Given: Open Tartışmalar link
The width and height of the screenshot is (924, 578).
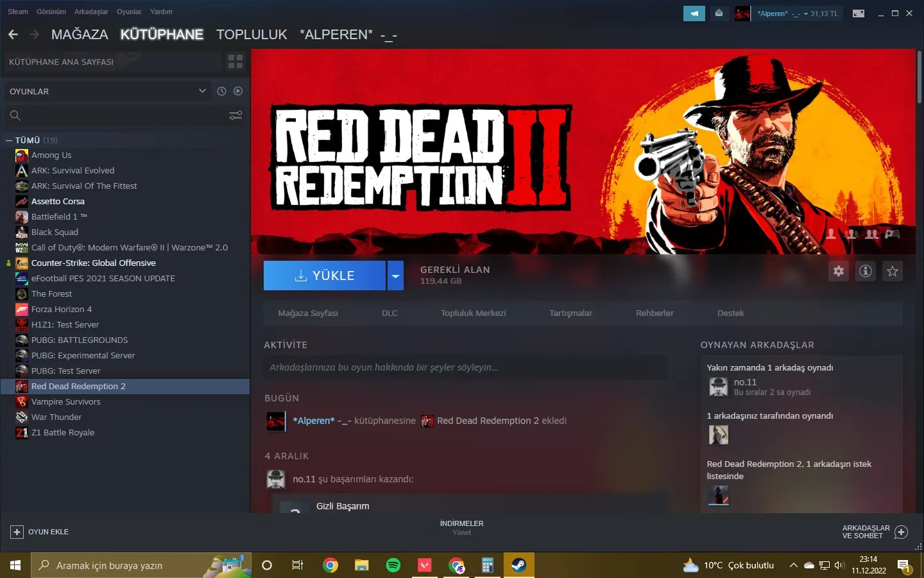Looking at the screenshot, I should coord(570,313).
